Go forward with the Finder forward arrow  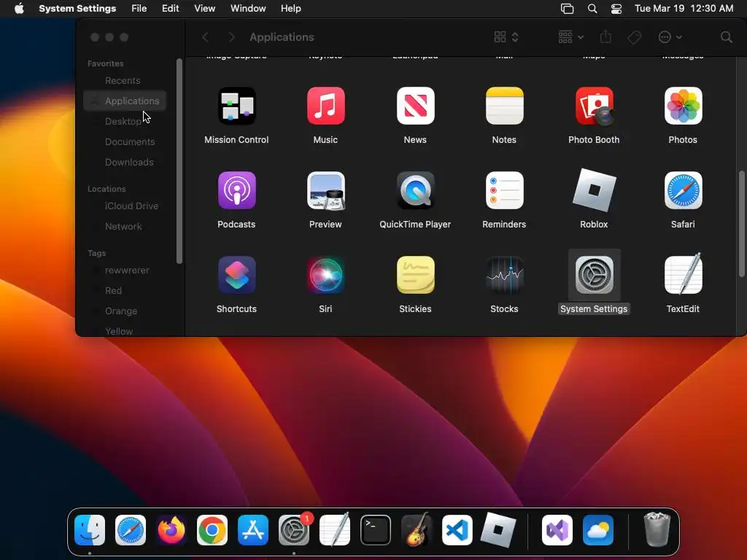pyautogui.click(x=231, y=37)
